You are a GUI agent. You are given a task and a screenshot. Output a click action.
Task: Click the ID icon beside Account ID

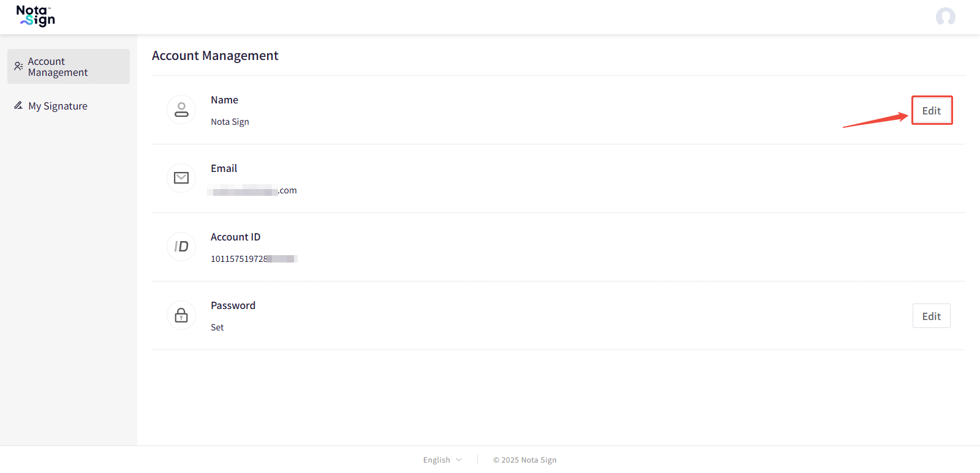(181, 247)
